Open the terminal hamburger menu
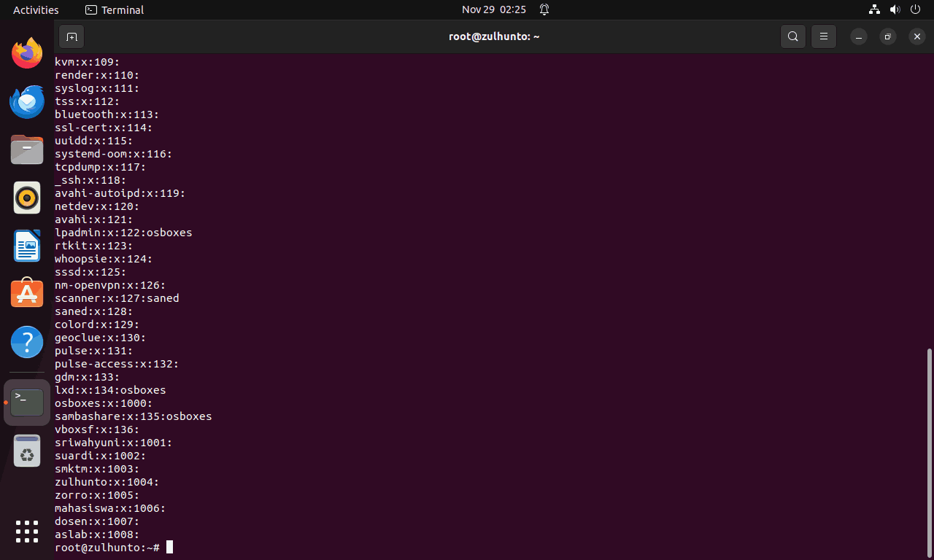The width and height of the screenshot is (934, 560). coord(824,36)
